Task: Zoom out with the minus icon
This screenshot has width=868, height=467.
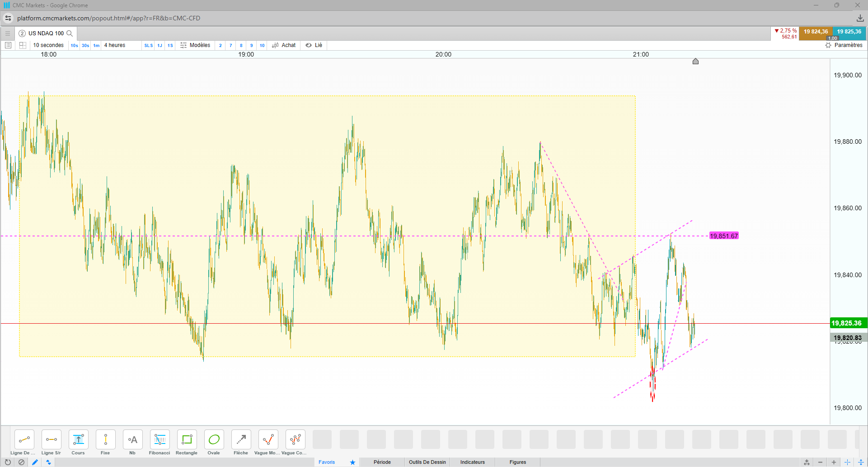Action: [x=820, y=462]
